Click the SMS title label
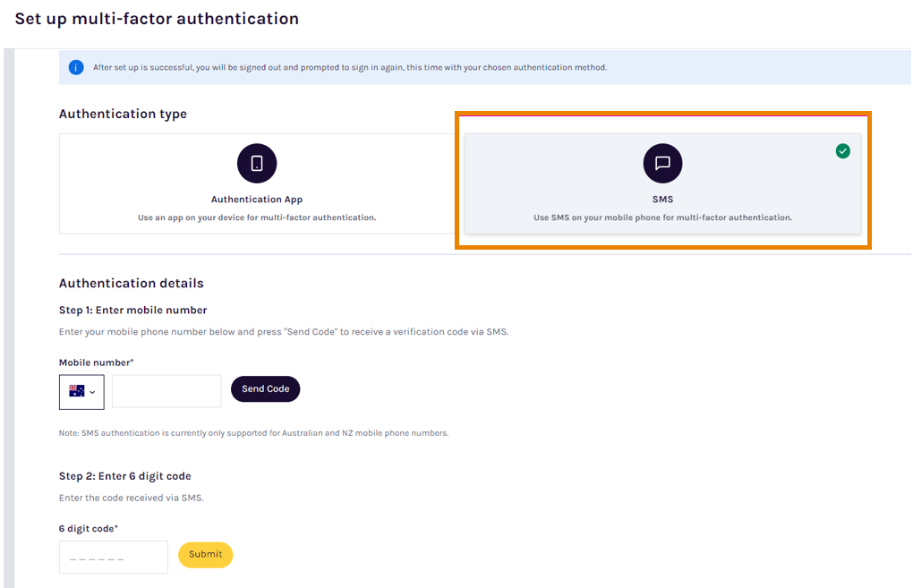This screenshot has height=588, width=913. (x=662, y=199)
